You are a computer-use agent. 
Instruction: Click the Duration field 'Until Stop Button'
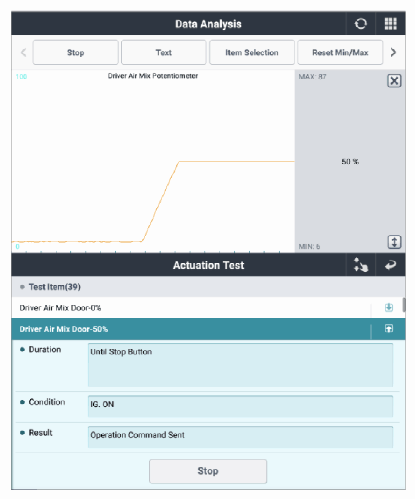[240, 365]
